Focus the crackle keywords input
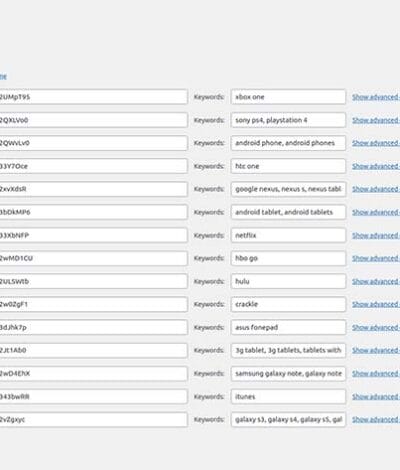The height and width of the screenshot is (470, 400). pos(288,304)
